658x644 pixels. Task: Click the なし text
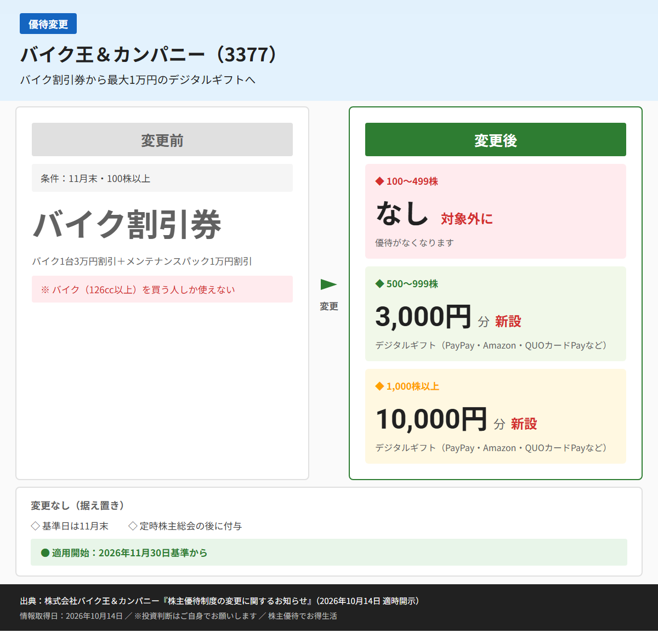tap(402, 214)
